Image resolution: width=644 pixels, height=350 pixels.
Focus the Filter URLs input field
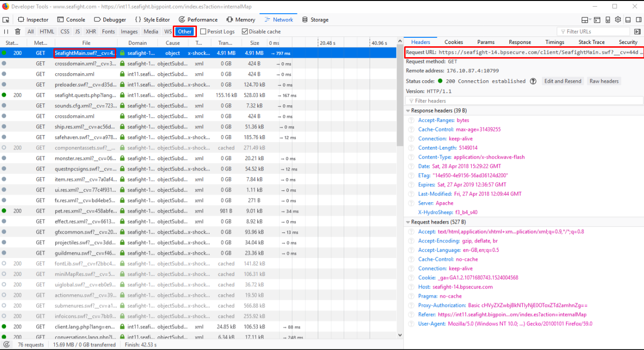(x=593, y=32)
